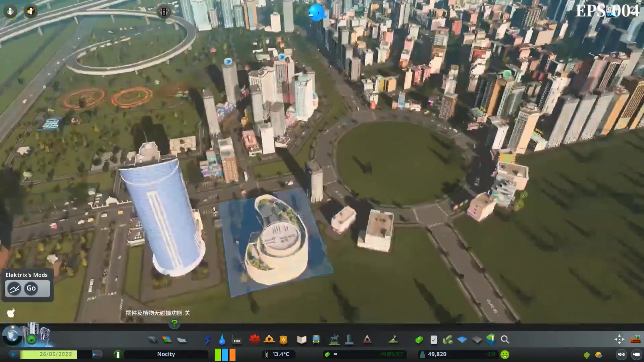644x362 pixels.
Task: Toggle the weather sun-cloud icon
Action: pyautogui.click(x=598, y=355)
